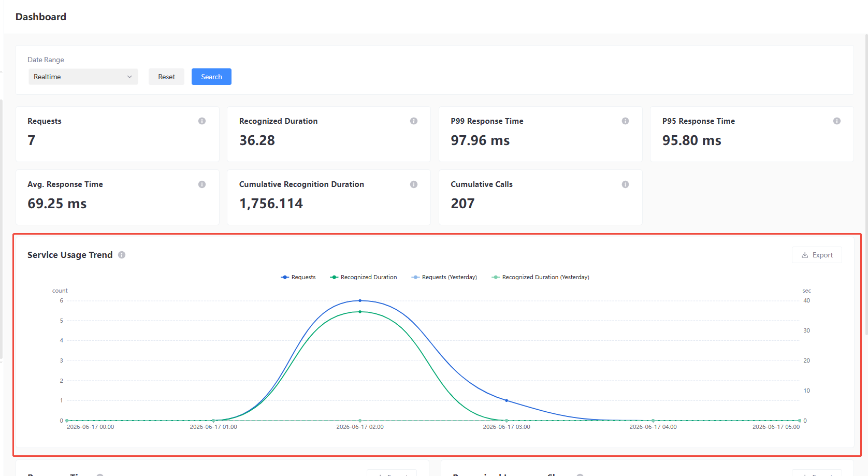This screenshot has width=868, height=476.
Task: Toggle Requests (Yesterday) legend series
Action: pos(444,277)
